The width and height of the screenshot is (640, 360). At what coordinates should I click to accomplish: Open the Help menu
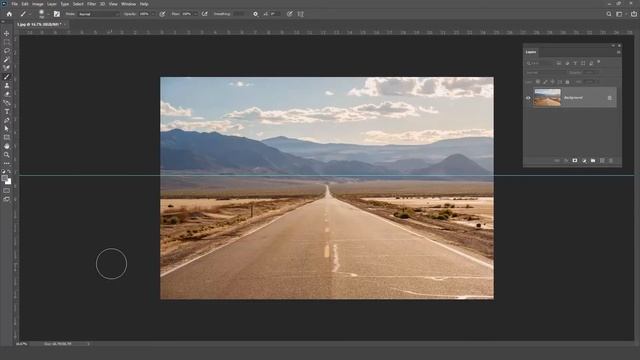[144, 4]
